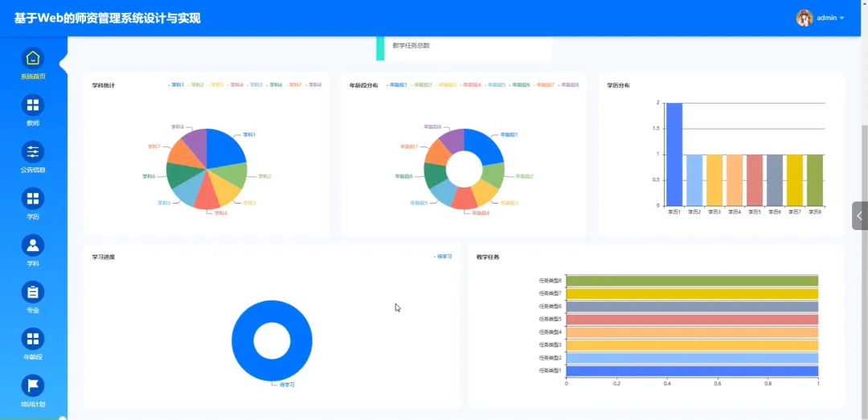
Task: Click the 教学任务总数 card text
Action: pos(411,46)
